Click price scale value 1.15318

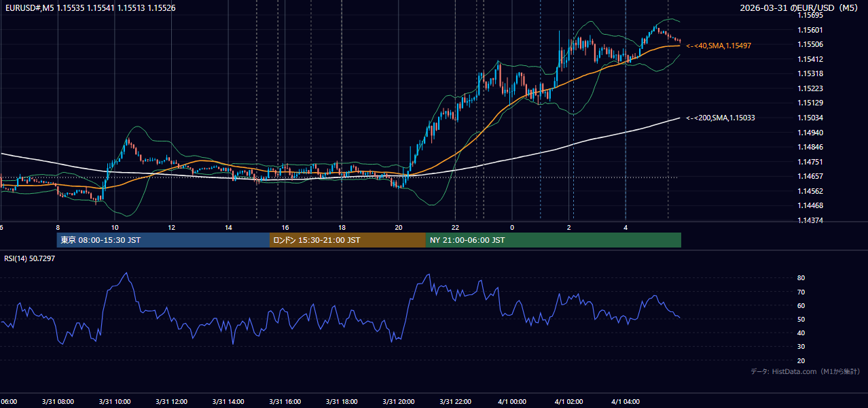point(810,73)
